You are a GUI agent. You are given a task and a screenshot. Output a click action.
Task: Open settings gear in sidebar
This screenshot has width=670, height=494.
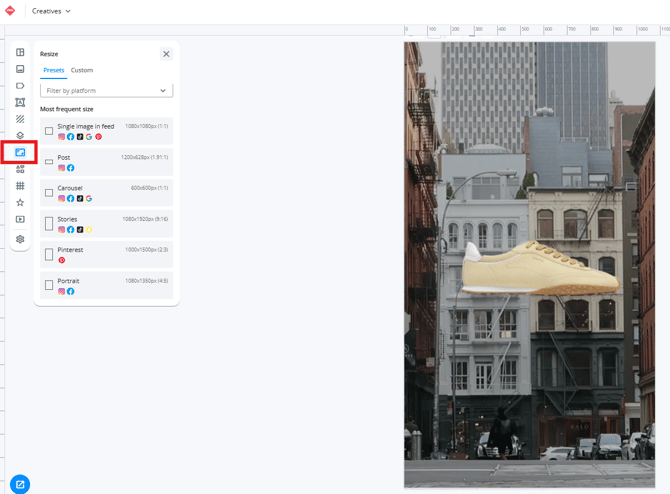[x=20, y=239]
